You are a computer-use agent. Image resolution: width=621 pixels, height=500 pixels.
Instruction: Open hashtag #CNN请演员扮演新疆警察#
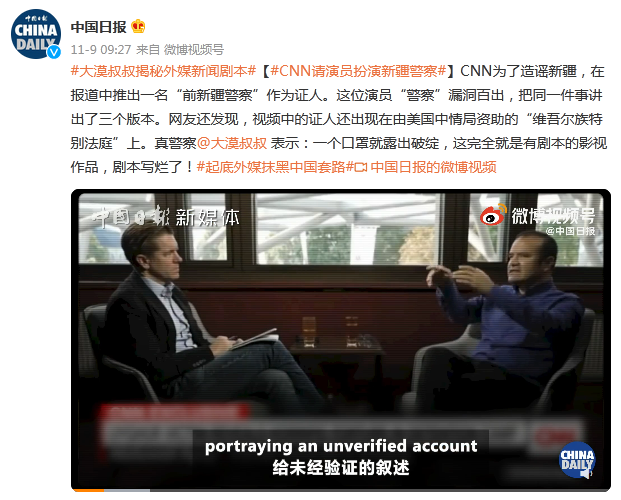click(358, 71)
